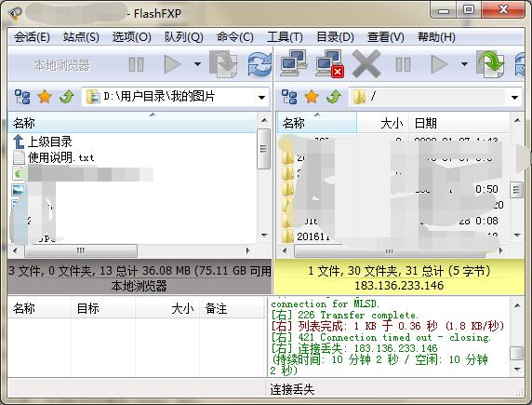
Task: Open the 选项(O) menu
Action: [x=132, y=36]
